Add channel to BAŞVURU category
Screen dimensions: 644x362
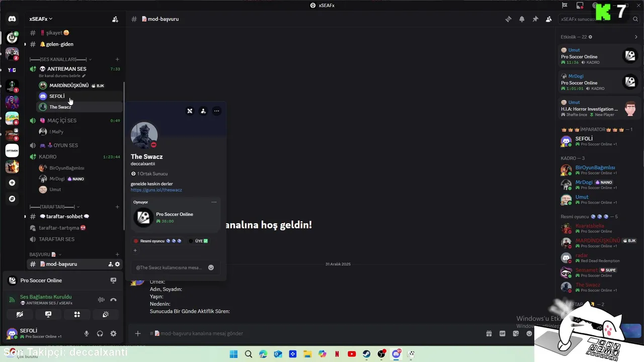pos(117,254)
